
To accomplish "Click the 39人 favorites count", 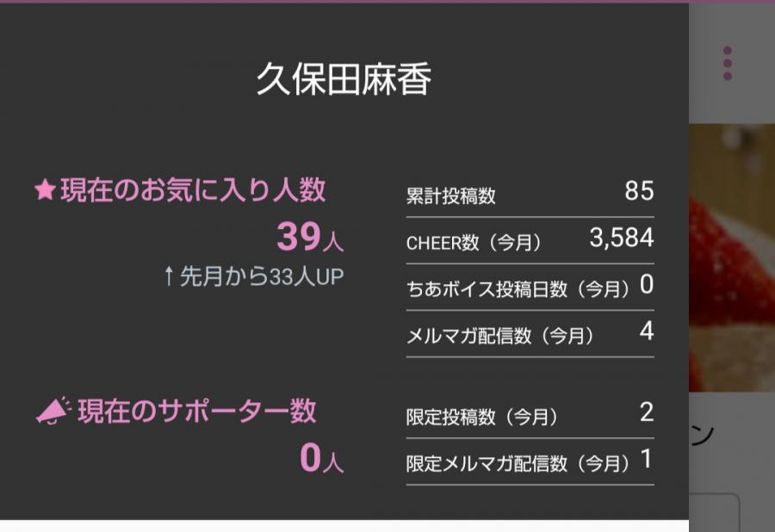I will [309, 238].
